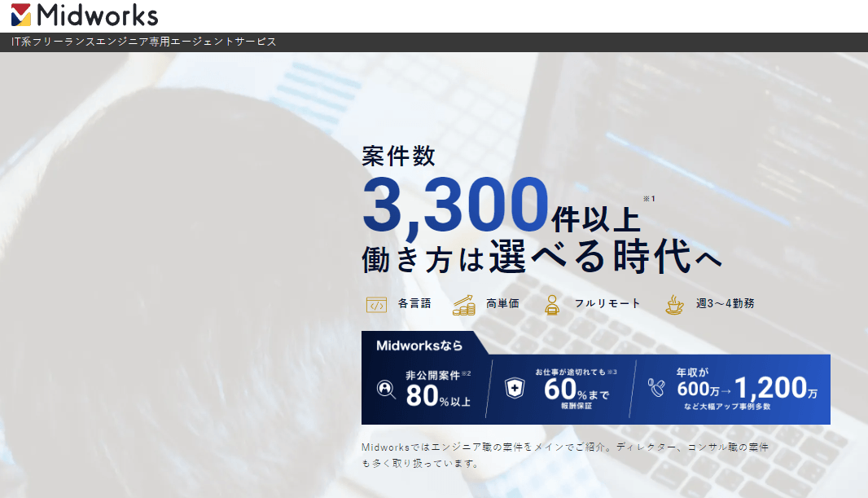Click the 非公開案件 label
The height and width of the screenshot is (498, 868).
[x=433, y=376]
